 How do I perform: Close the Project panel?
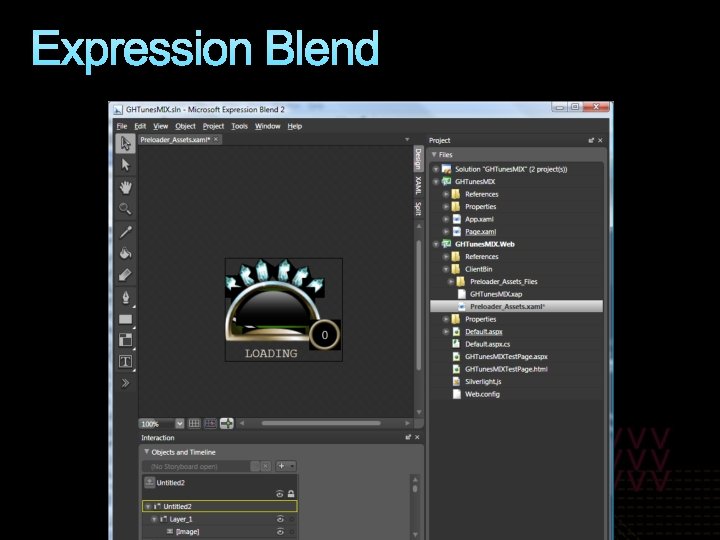(600, 141)
